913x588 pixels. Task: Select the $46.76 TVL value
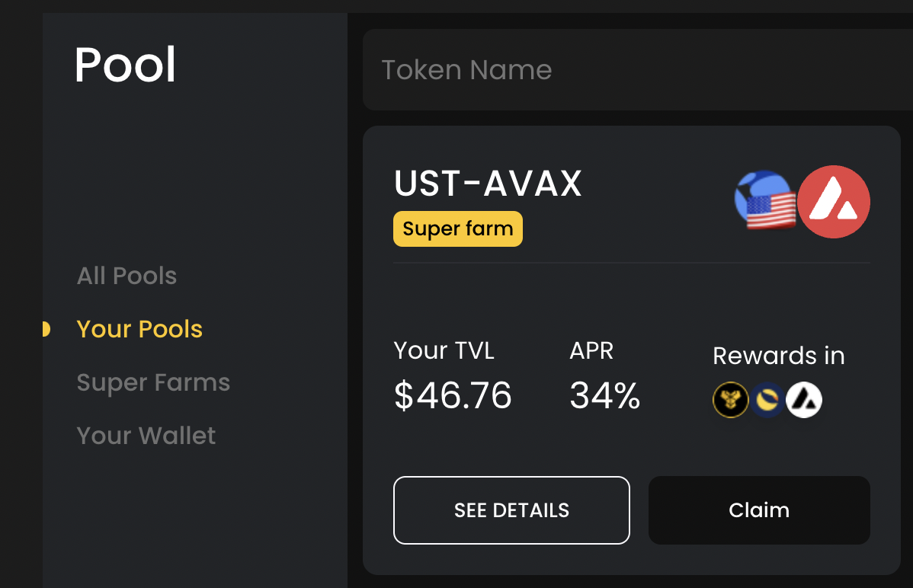click(x=453, y=395)
